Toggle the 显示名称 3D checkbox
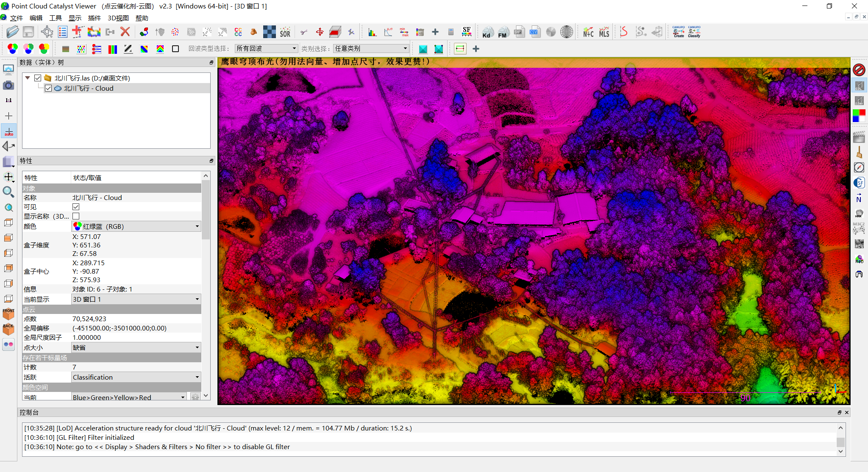Screen dimensions: 868x472 76,217
